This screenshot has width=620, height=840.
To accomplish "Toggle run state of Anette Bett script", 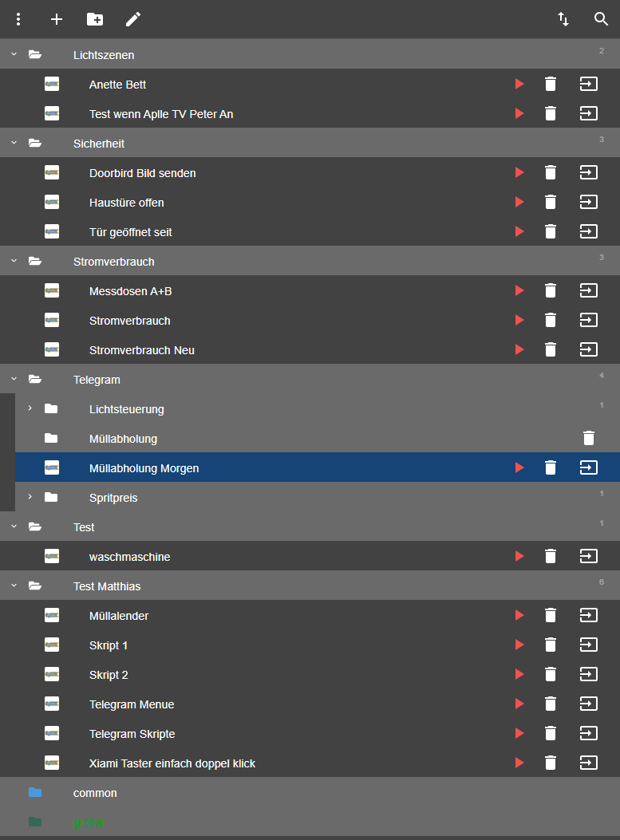I will point(519,85).
